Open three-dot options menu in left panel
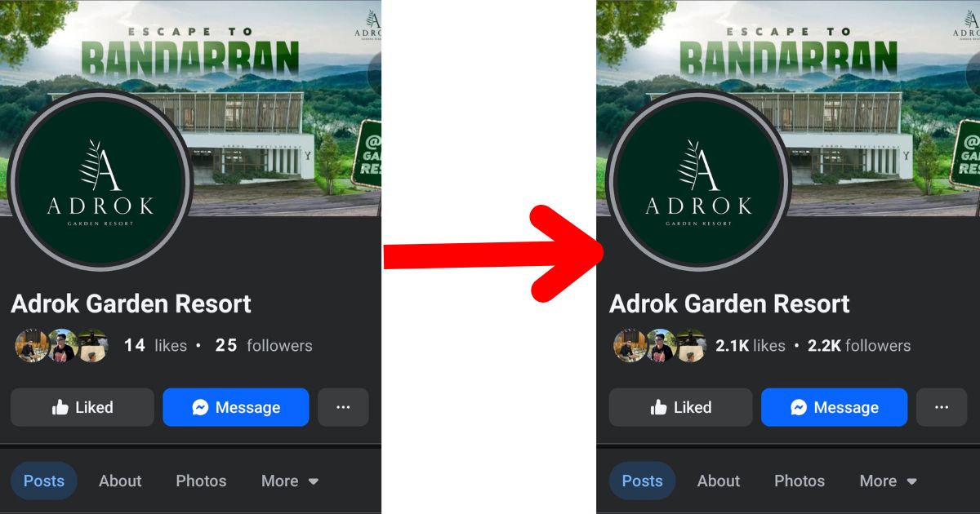Viewport: 980px width, 514px height. pos(343,407)
